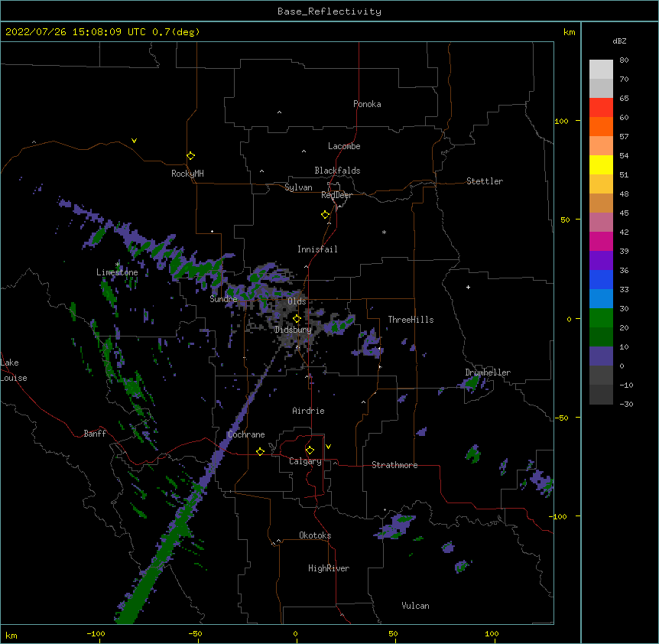Click the HighRiver label
The image size is (659, 644).
click(329, 568)
